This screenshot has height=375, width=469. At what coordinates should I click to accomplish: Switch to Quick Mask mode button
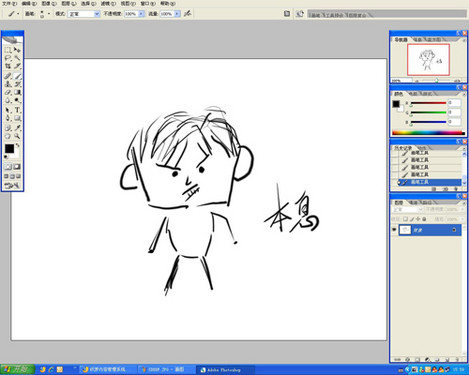[17, 167]
